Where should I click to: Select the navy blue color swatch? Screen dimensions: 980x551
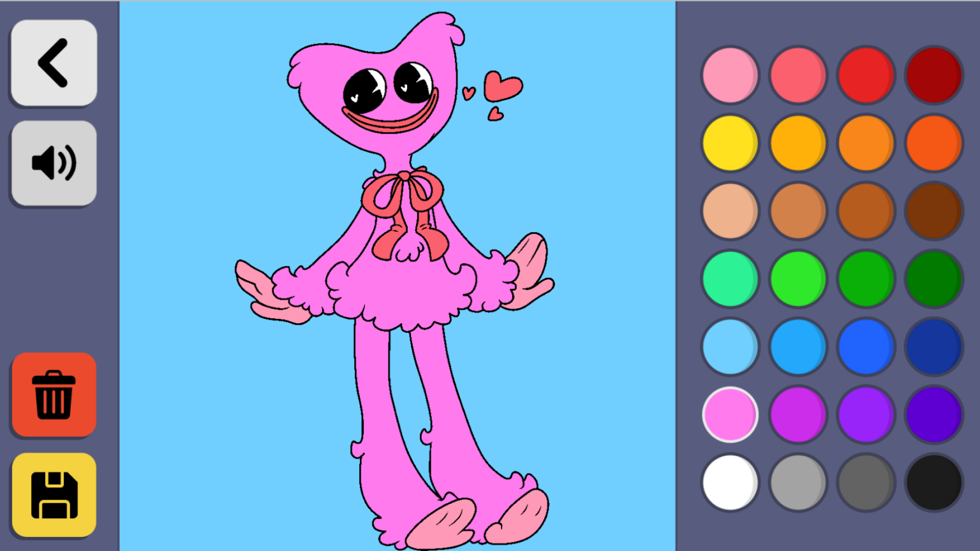click(x=933, y=347)
